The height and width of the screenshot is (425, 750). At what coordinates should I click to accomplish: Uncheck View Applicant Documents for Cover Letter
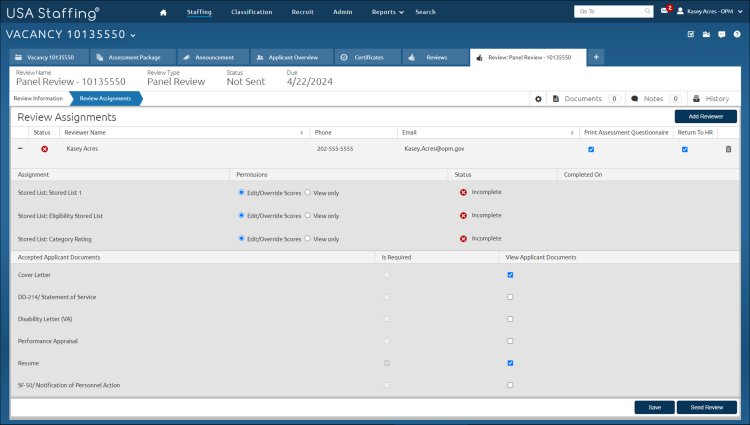click(x=510, y=275)
